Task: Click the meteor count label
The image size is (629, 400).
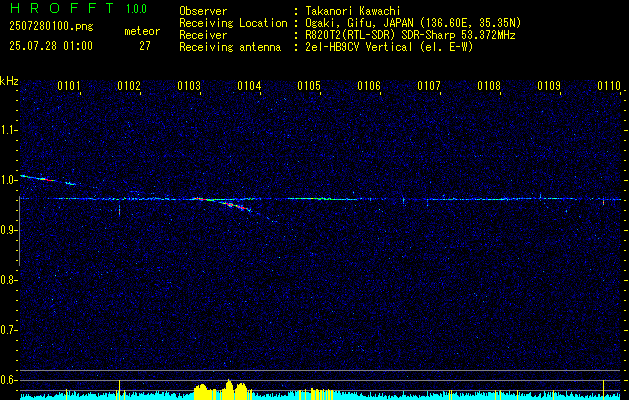Action: click(142, 31)
